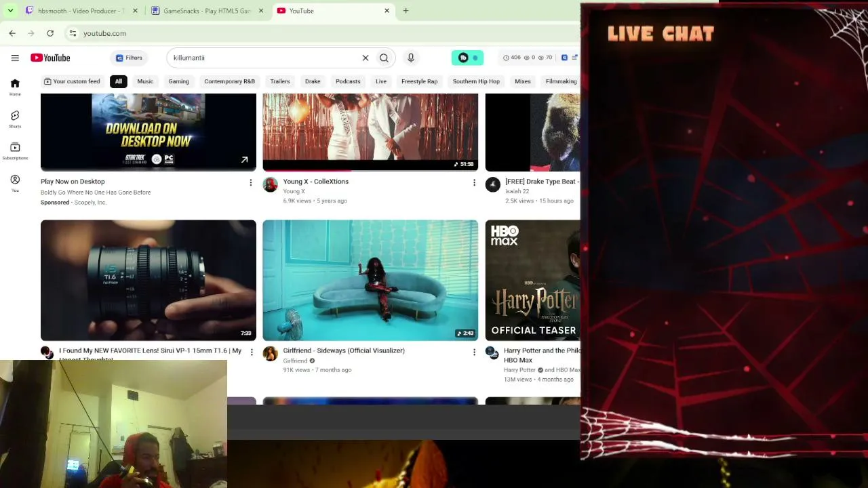
Task: Start voice search with the microphone
Action: point(411,58)
